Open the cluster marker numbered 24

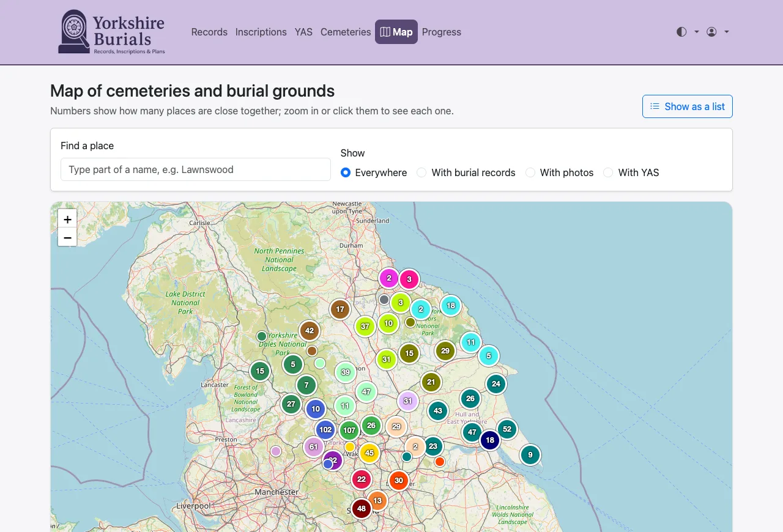pyautogui.click(x=496, y=384)
